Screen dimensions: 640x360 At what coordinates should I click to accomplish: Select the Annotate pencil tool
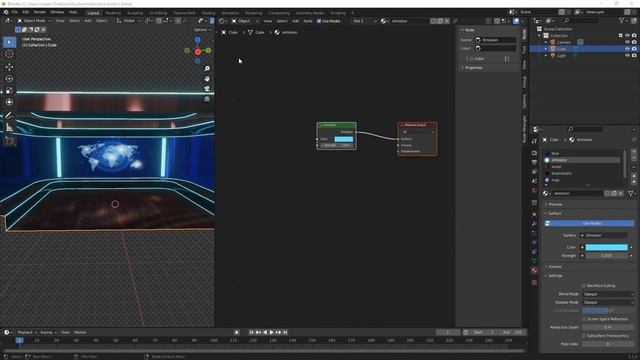pyautogui.click(x=9, y=116)
